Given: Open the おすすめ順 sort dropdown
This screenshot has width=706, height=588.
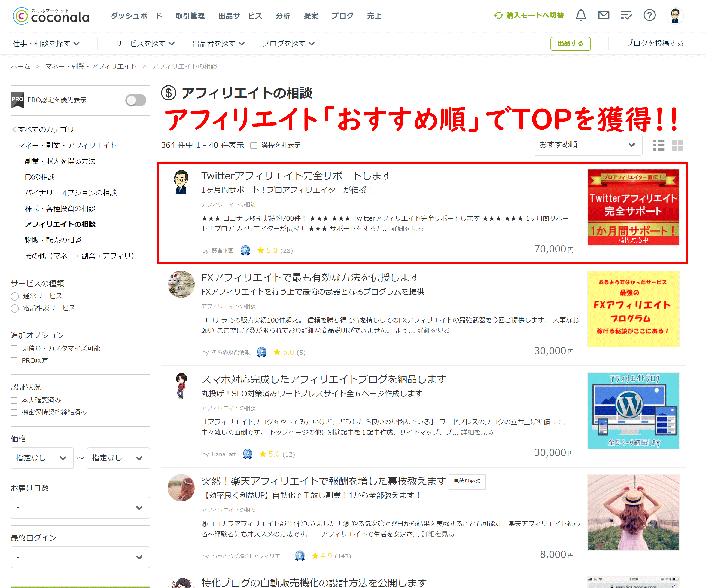Looking at the screenshot, I should 588,145.
